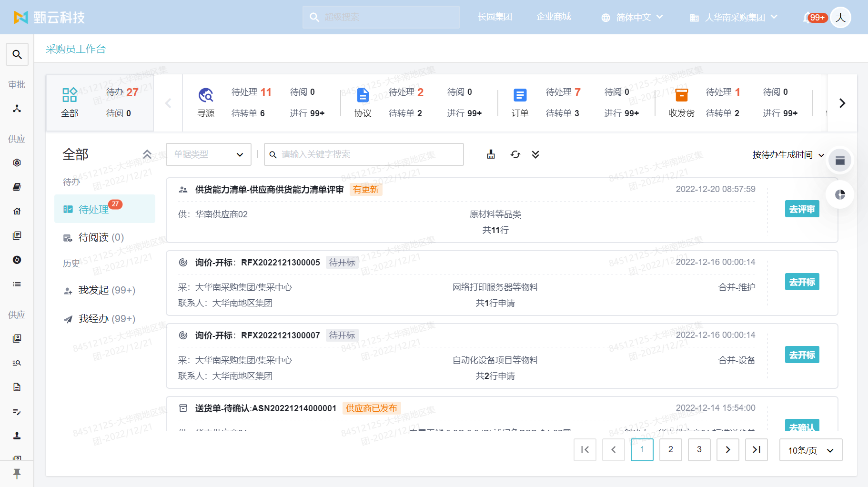Image resolution: width=868 pixels, height=487 pixels.
Task: Click the double-chevron expand-all icon
Action: tap(535, 154)
